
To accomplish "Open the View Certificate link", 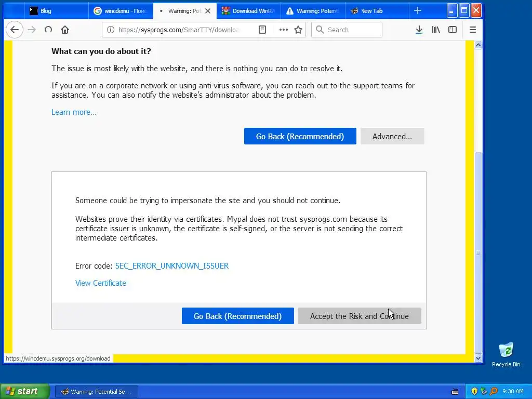I will (101, 283).
